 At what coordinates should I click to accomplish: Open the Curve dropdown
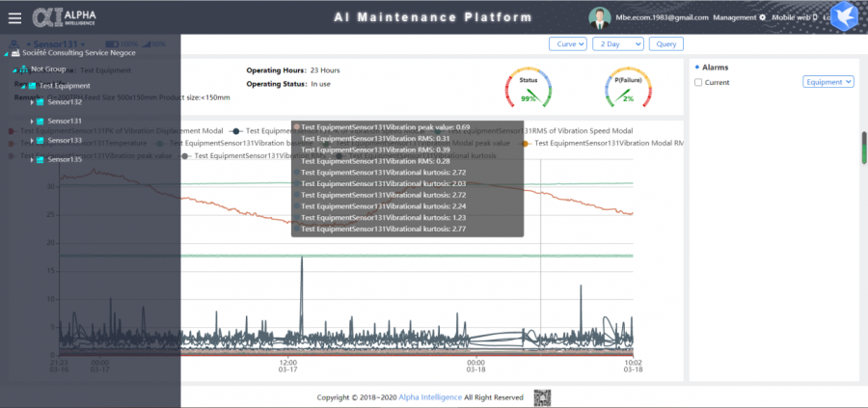click(568, 43)
